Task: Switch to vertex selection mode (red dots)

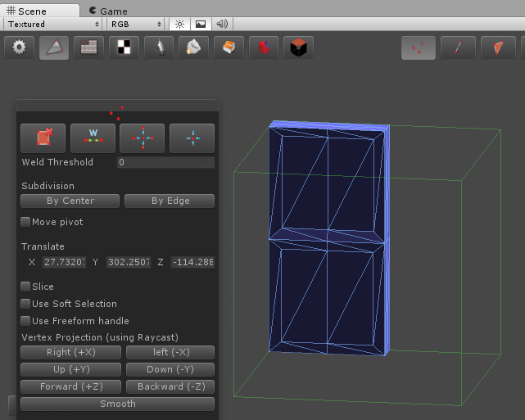Action: [x=418, y=48]
